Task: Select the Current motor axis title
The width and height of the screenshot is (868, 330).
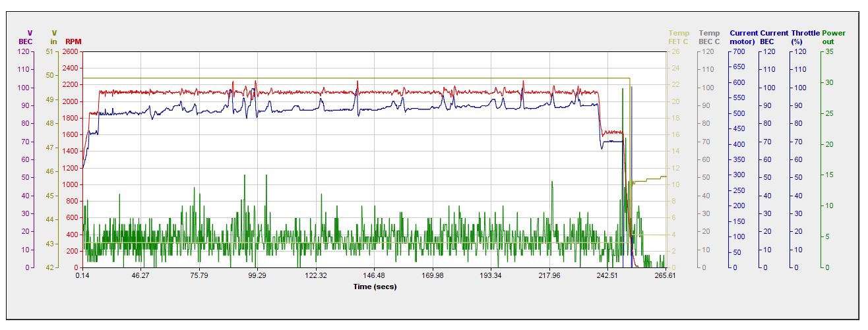Action: [743, 37]
